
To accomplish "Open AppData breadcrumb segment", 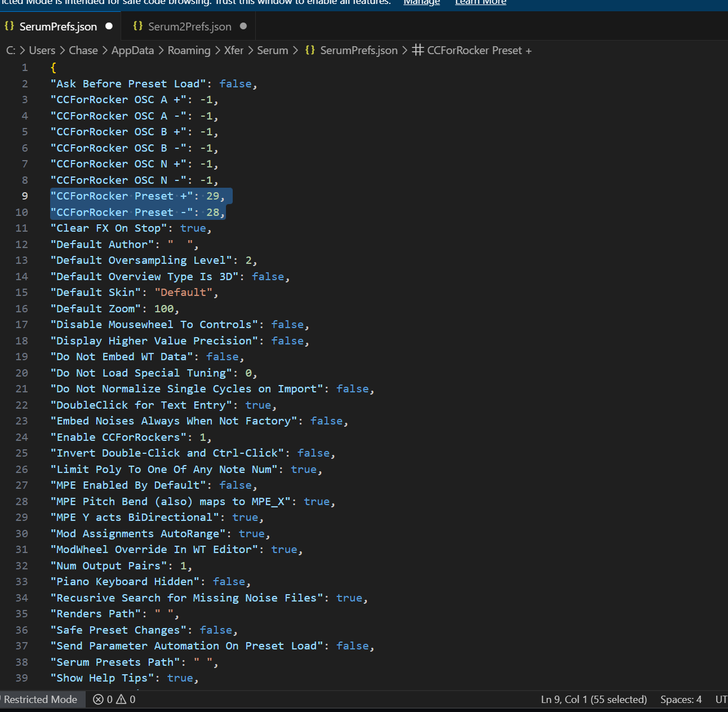I will pyautogui.click(x=132, y=50).
